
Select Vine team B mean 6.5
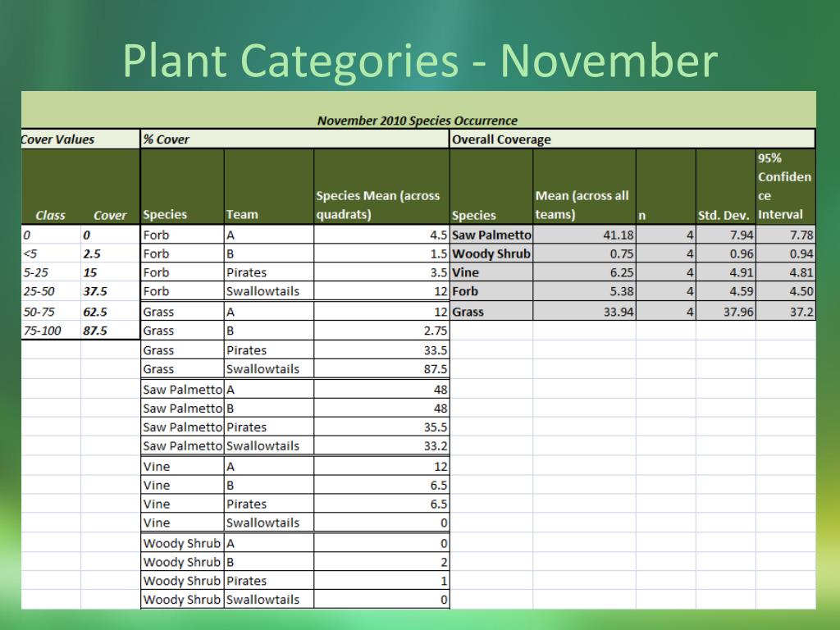point(381,486)
